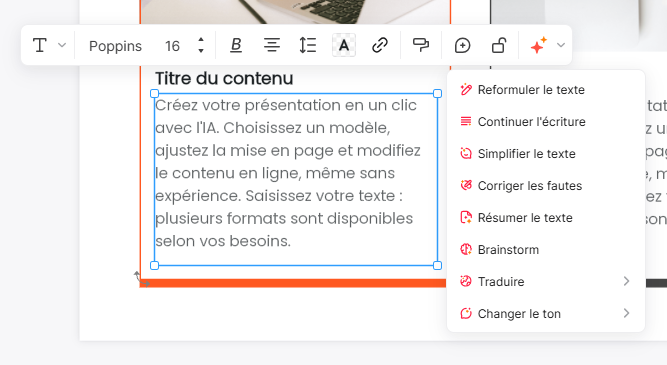The width and height of the screenshot is (667, 365).
Task: Click the Simplifier le texte icon
Action: pyautogui.click(x=466, y=153)
